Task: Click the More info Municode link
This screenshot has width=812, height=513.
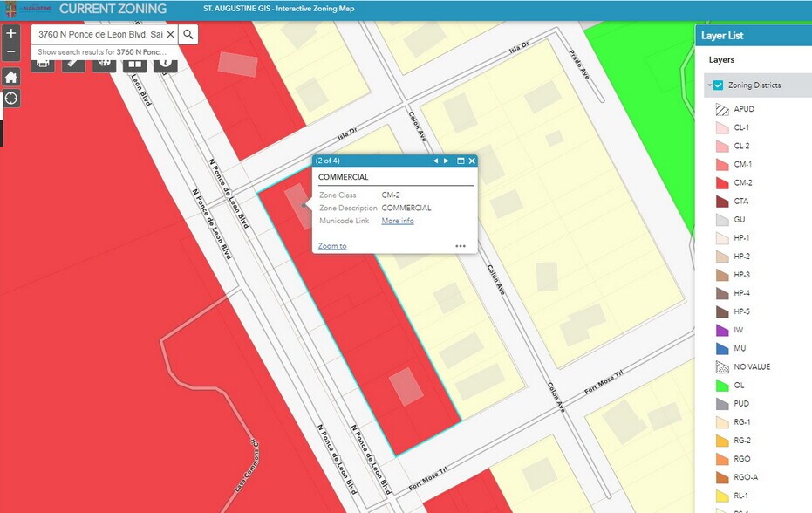Action: (x=398, y=221)
